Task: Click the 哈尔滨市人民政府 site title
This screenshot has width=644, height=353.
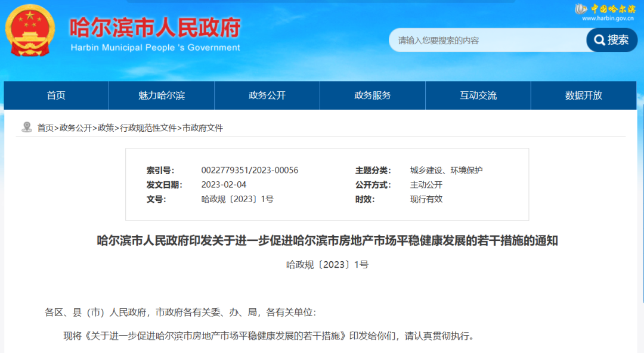Action: point(155,28)
